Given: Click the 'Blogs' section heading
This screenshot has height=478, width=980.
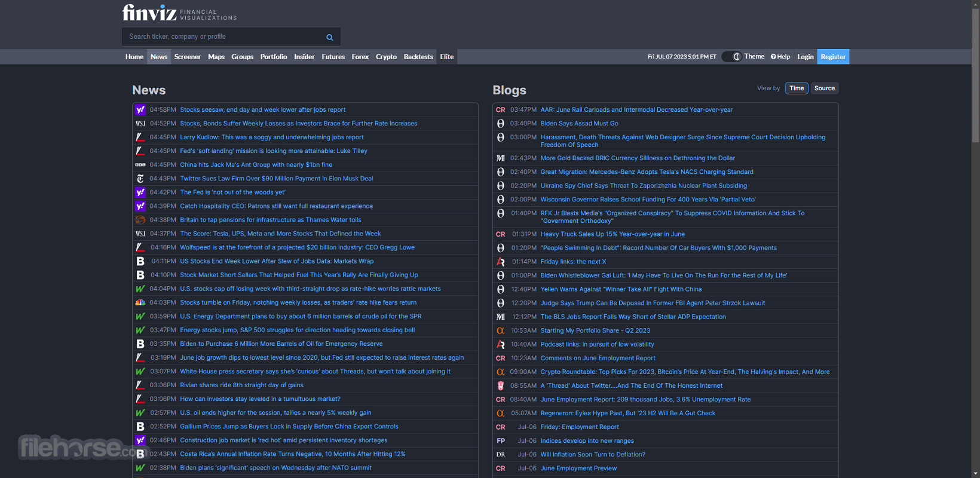Looking at the screenshot, I should pos(510,90).
